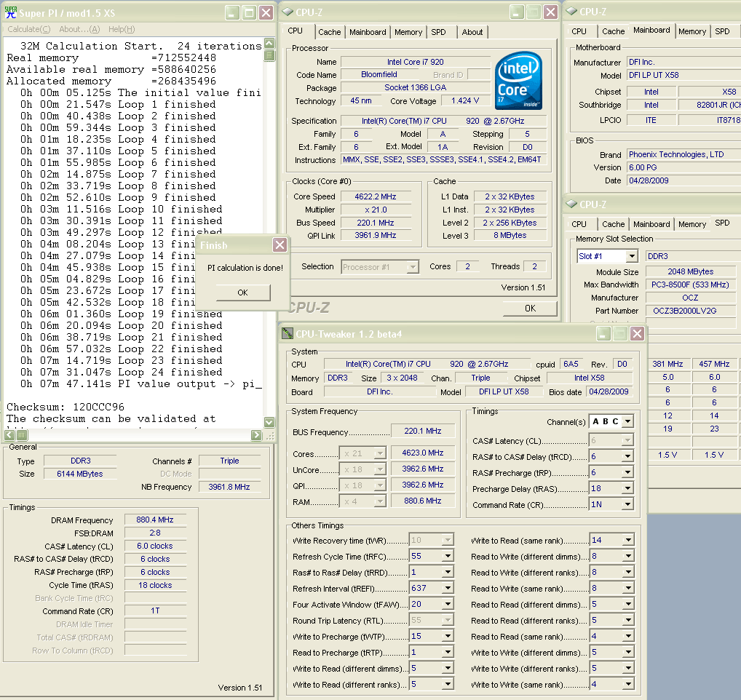
Task: Click OK button in CPU-Z window
Action: click(530, 308)
